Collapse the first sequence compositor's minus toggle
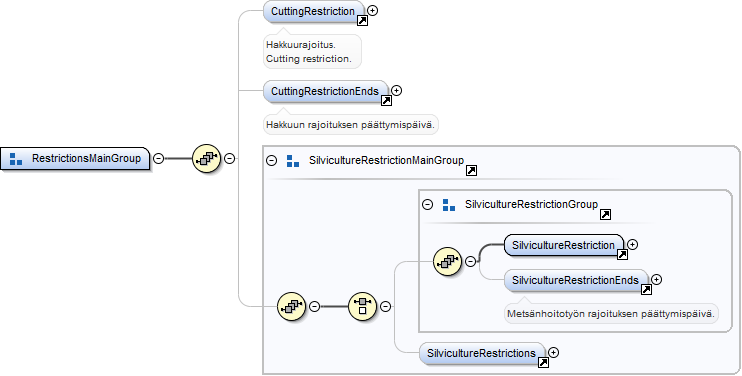This screenshot has width=742, height=376. coord(230,158)
